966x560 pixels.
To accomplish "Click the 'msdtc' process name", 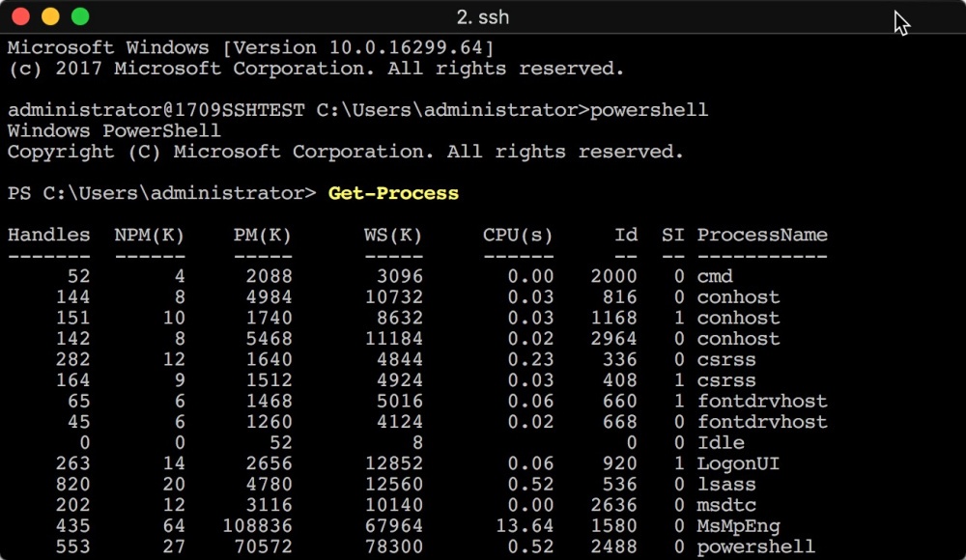I will [726, 505].
